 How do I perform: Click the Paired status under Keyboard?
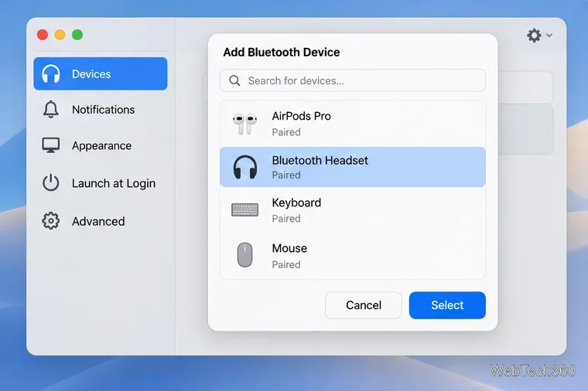coord(286,219)
